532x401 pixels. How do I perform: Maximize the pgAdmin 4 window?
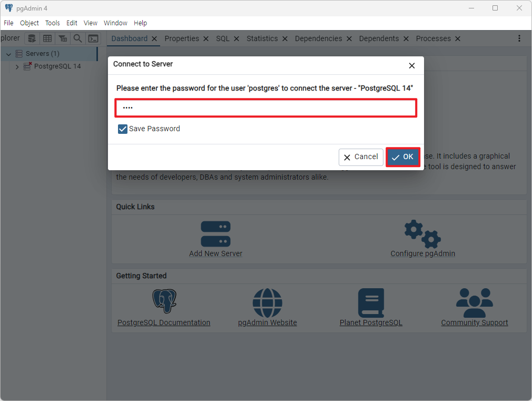tap(495, 8)
